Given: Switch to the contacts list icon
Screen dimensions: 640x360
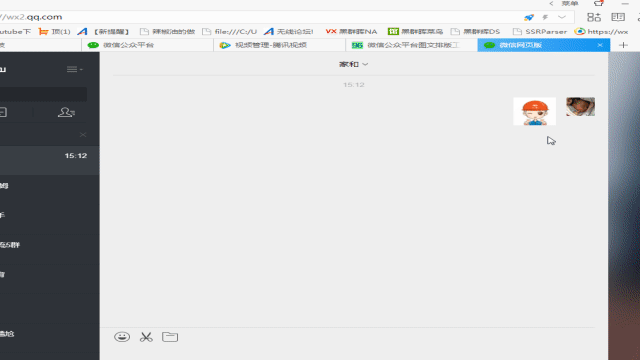Looking at the screenshot, I should click(66, 112).
